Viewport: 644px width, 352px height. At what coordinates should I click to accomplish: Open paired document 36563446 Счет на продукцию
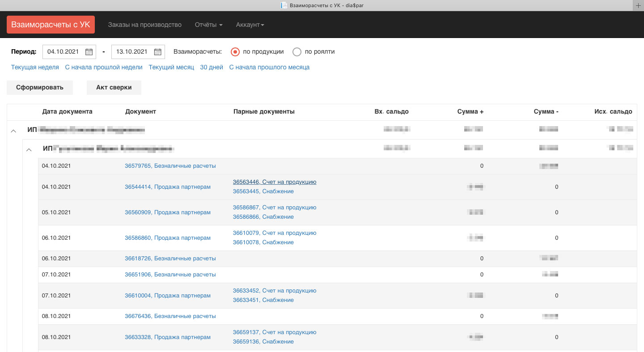(x=274, y=182)
